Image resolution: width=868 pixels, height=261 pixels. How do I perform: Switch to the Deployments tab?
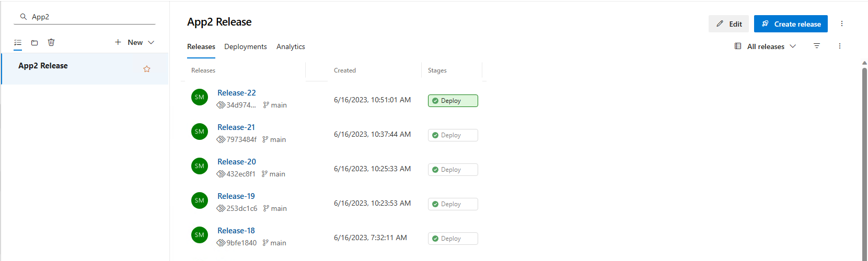[x=246, y=46]
